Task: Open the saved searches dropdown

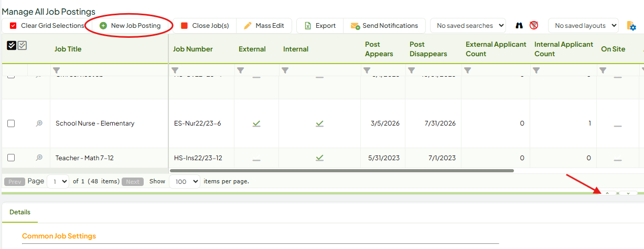Action: (468, 25)
